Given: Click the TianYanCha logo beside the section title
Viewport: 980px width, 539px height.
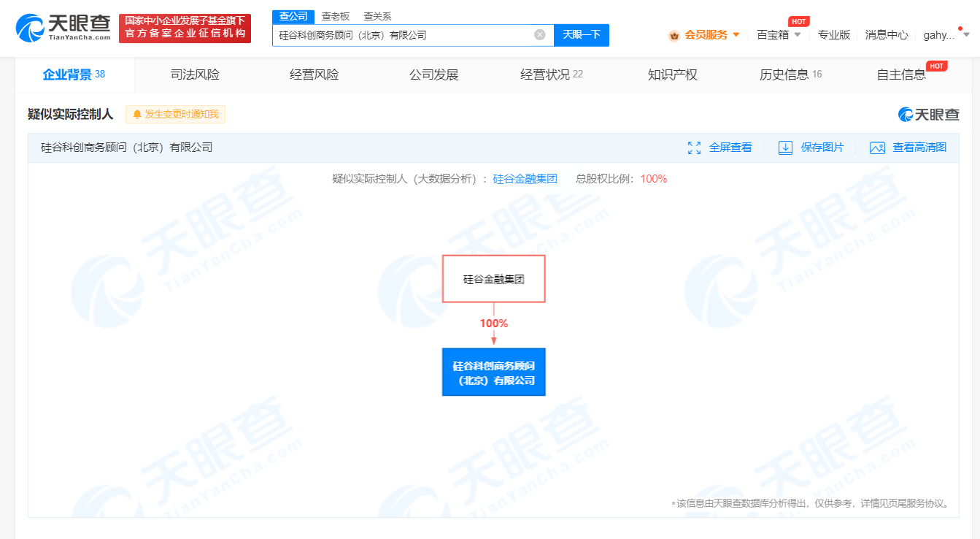Looking at the screenshot, I should coord(929,115).
